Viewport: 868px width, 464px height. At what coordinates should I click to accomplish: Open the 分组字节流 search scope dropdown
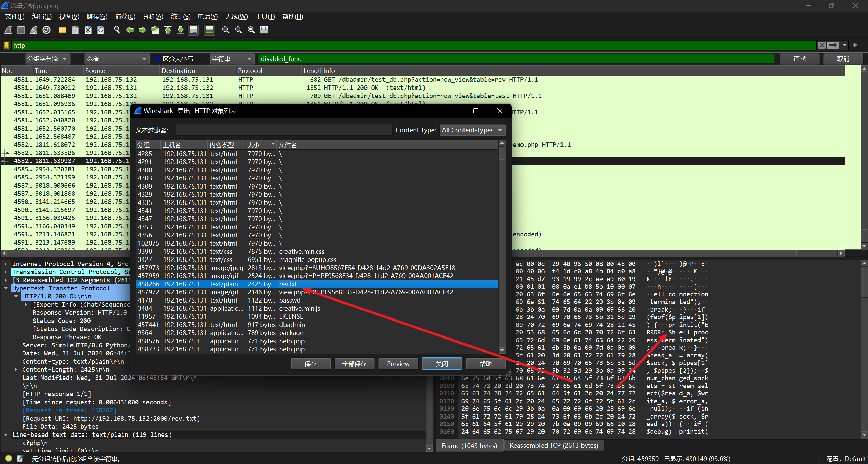click(x=48, y=59)
